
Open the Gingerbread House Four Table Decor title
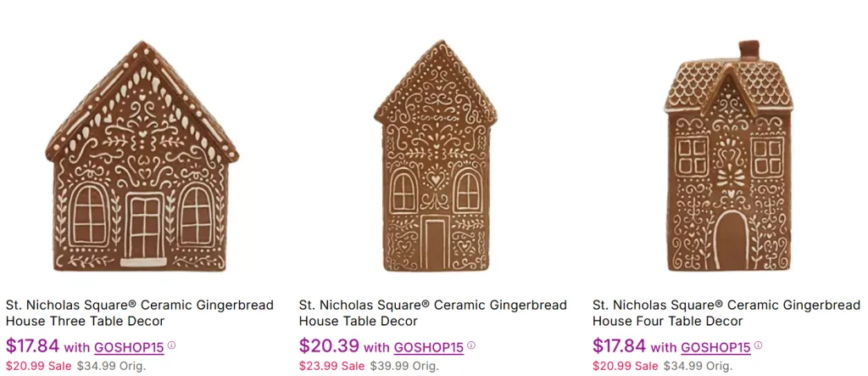[x=726, y=312]
